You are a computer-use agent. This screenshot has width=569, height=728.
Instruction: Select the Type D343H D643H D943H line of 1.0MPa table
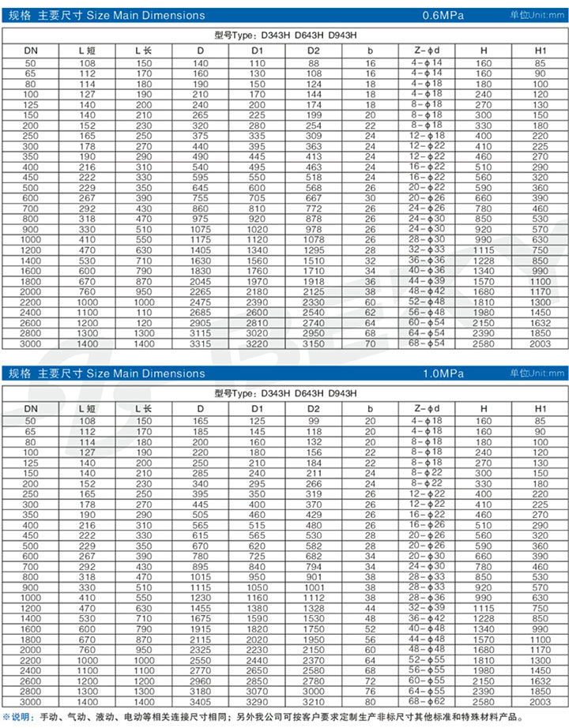click(x=285, y=394)
